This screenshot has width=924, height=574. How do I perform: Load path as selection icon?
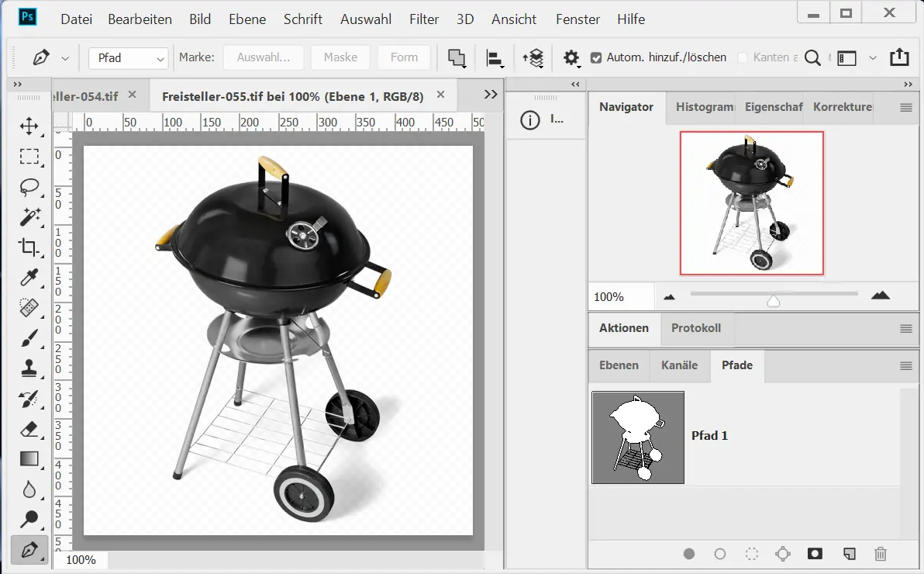(x=751, y=554)
